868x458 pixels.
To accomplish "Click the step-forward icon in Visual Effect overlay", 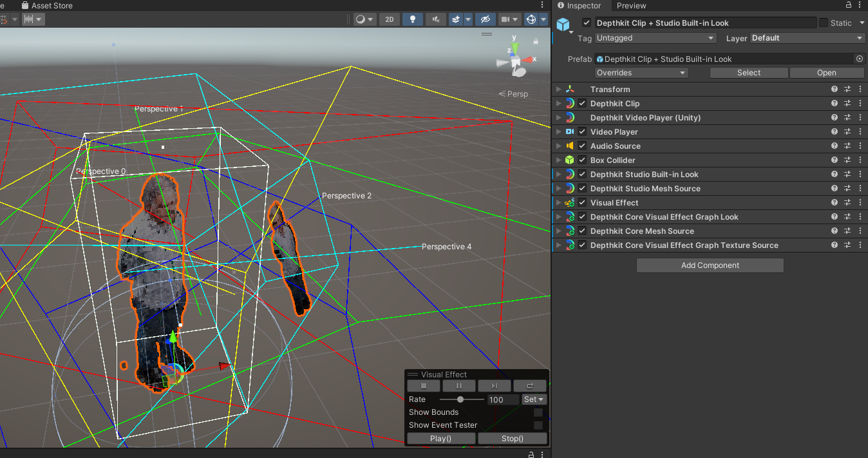I will pos(494,386).
